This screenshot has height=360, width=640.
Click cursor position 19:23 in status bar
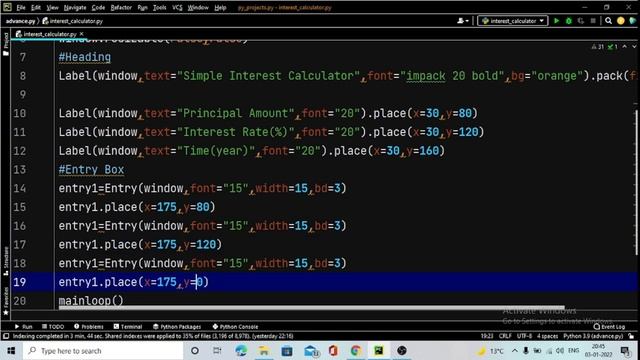[487, 336]
